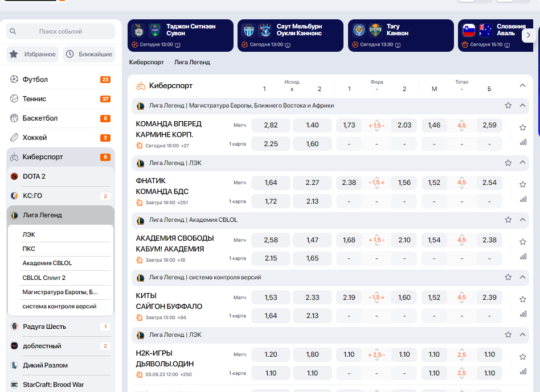Viewport: 540px width, 392px height.
Task: Bet 1,64 on ФНАТИК match win
Action: [x=271, y=183]
